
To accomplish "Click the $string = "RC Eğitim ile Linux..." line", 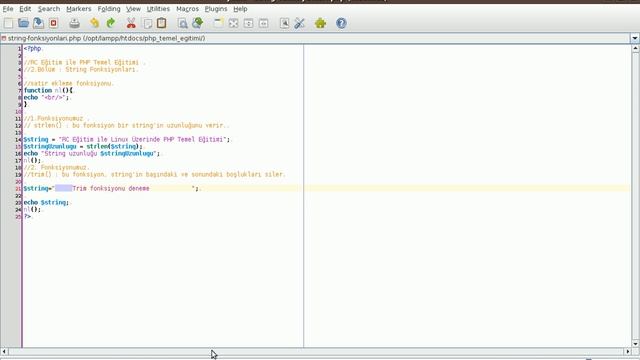I will [x=127, y=140].
